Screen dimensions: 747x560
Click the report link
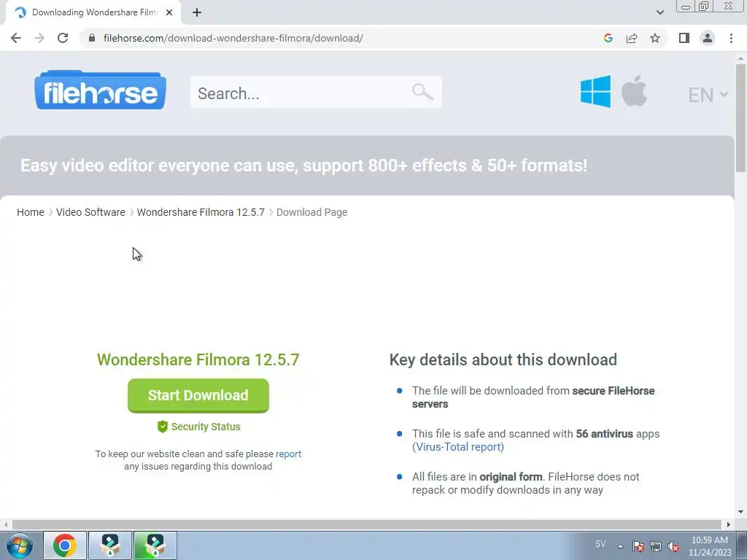tap(288, 454)
